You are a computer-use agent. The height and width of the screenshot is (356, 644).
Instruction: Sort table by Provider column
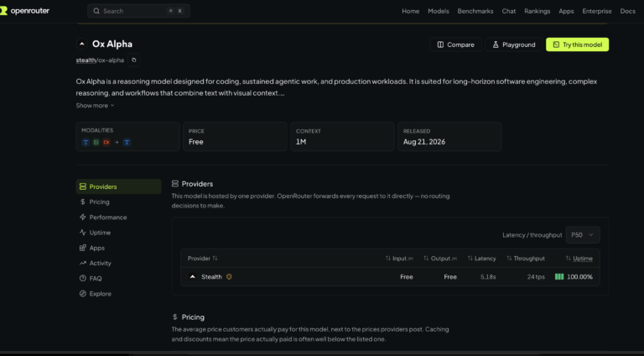(202, 258)
